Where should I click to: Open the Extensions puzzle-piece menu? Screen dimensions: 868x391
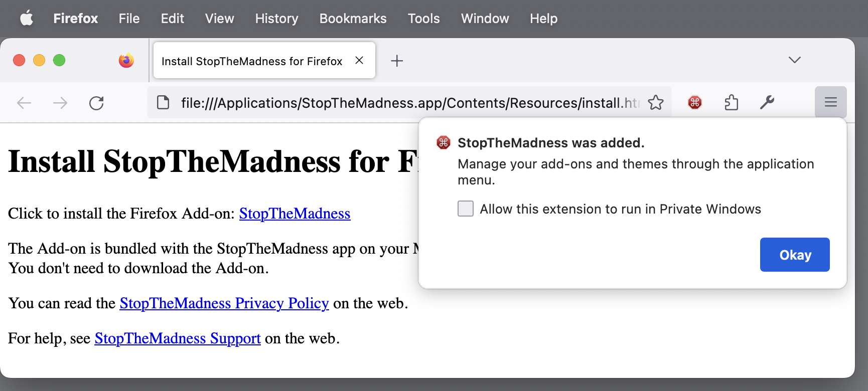pos(731,103)
